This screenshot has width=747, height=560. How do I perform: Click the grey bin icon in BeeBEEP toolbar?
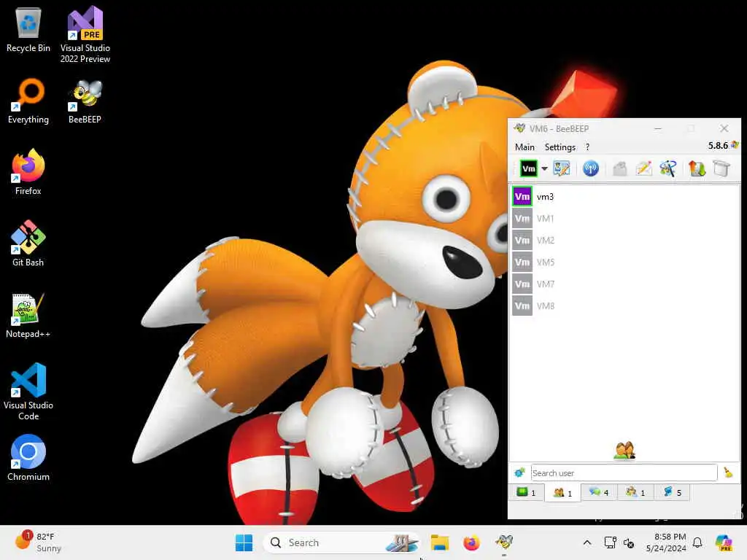coord(721,168)
